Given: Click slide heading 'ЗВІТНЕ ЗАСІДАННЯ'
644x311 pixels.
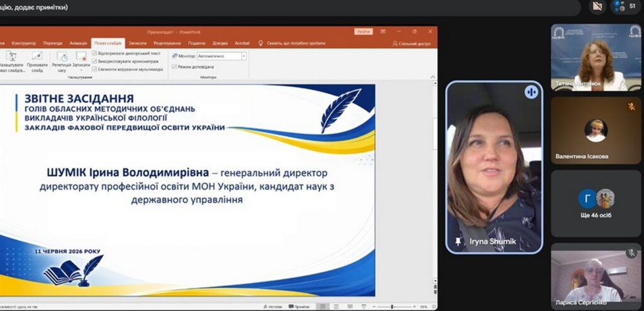Looking at the screenshot, I should [x=79, y=99].
